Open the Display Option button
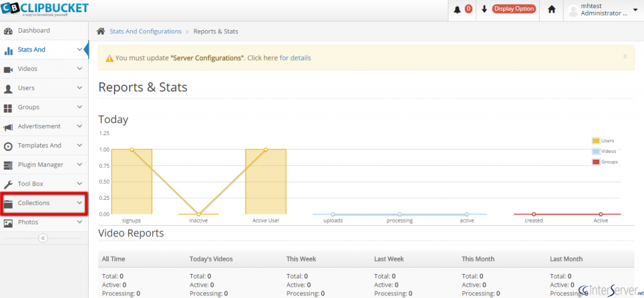The width and height of the screenshot is (644, 298). 514,9
